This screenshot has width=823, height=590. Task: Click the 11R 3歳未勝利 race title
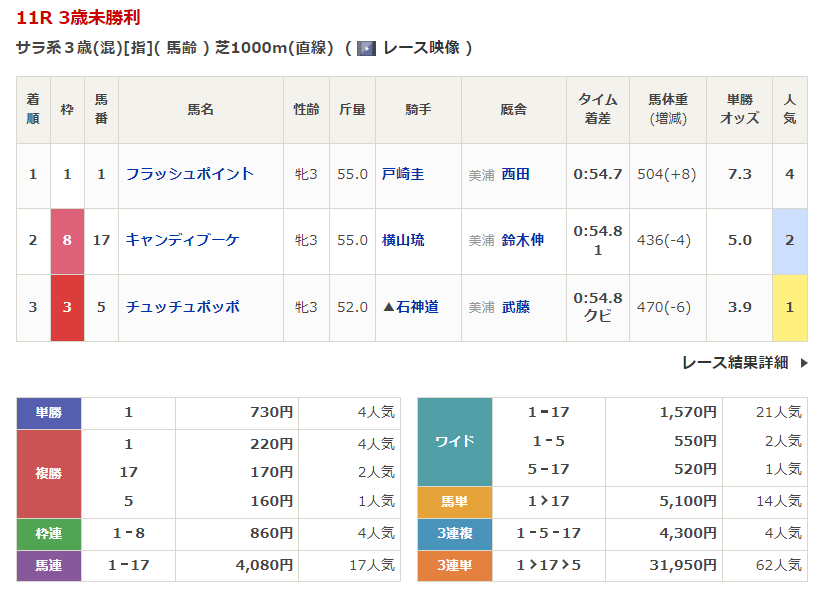pyautogui.click(x=78, y=17)
